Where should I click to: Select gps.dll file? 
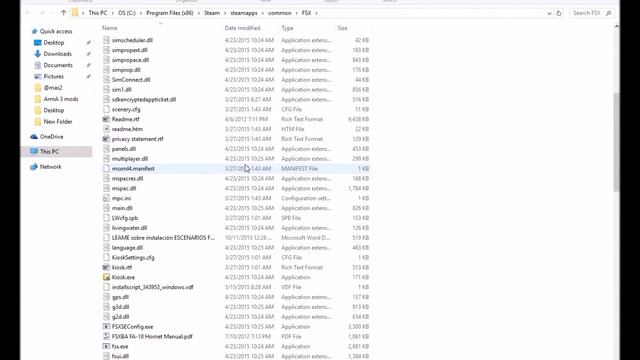click(x=120, y=297)
